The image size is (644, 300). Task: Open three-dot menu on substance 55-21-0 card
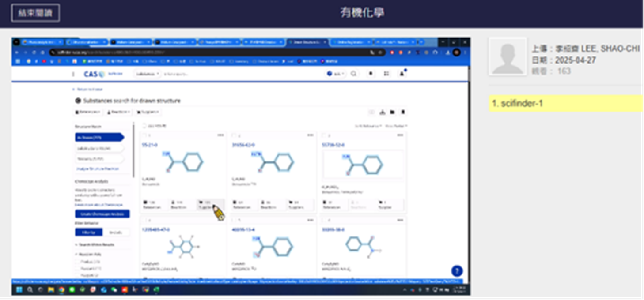(x=220, y=135)
